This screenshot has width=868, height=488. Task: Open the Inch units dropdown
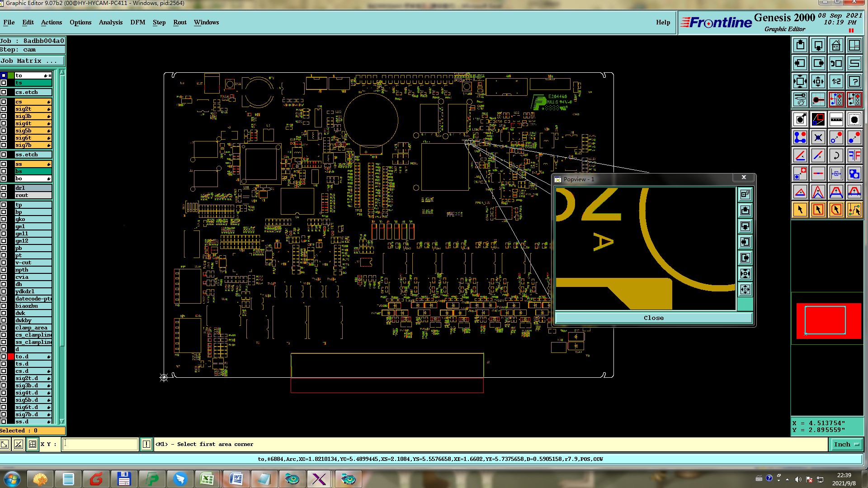pyautogui.click(x=846, y=444)
